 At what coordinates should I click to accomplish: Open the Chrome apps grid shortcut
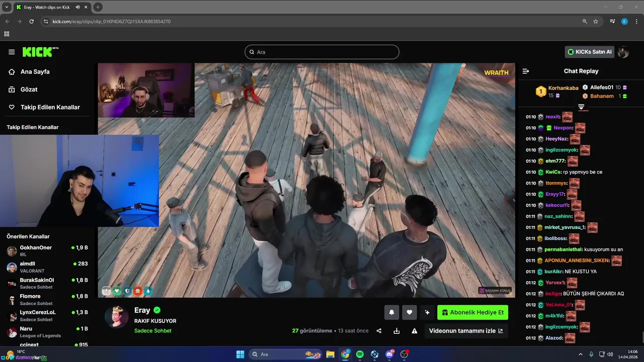(7, 34)
